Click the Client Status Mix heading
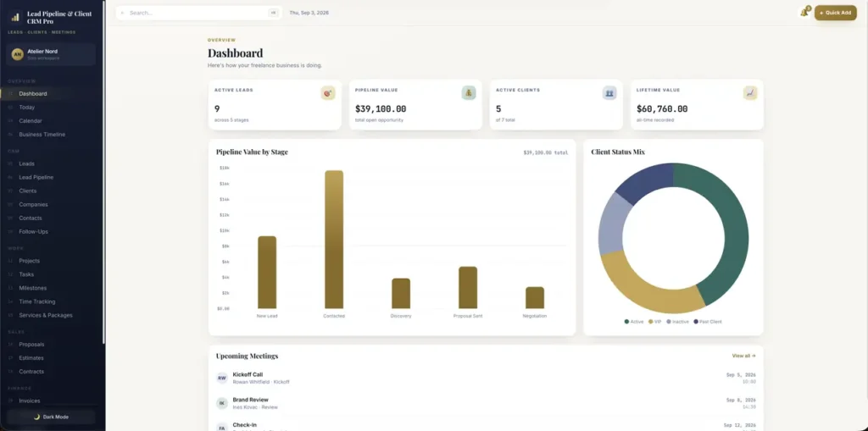The height and width of the screenshot is (431, 868). [x=618, y=152]
